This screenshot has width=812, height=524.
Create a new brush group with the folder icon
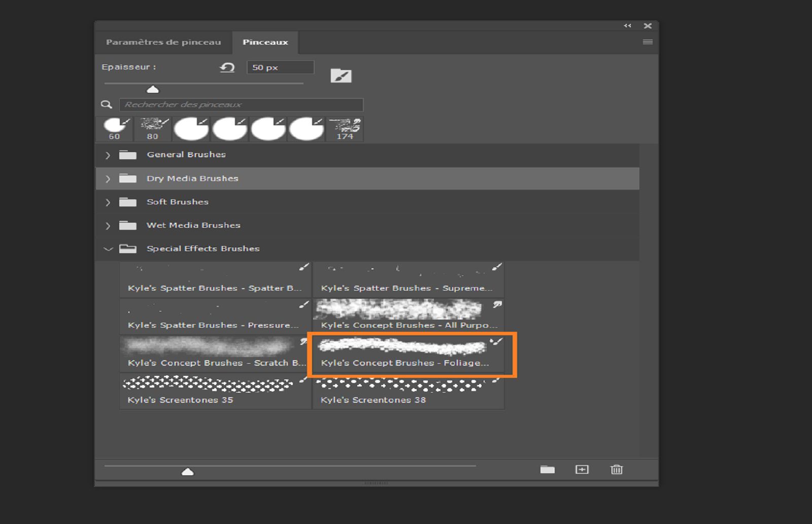coord(548,470)
